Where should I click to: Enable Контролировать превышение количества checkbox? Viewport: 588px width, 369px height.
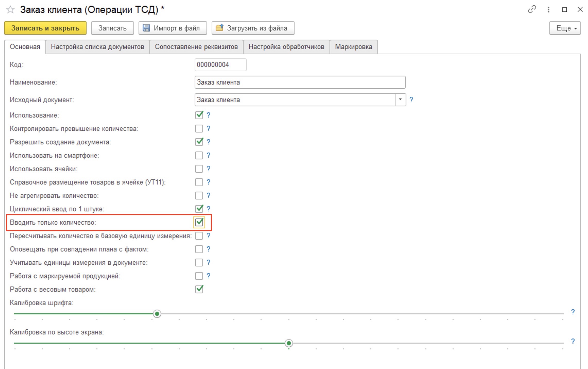tap(199, 129)
